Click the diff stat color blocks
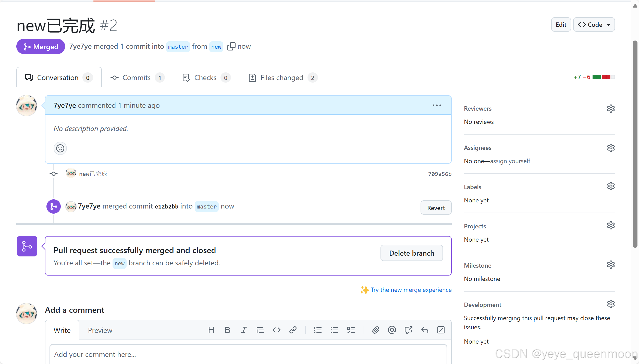 [603, 77]
